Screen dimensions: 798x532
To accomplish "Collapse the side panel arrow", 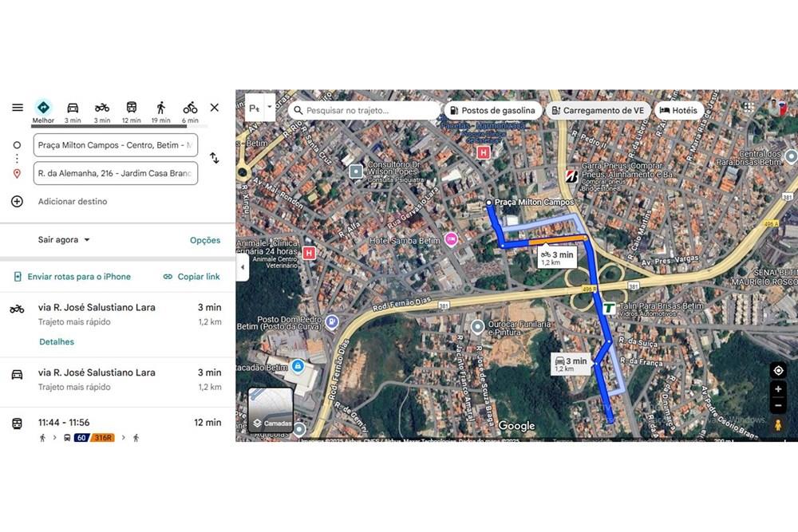I will click(x=243, y=267).
